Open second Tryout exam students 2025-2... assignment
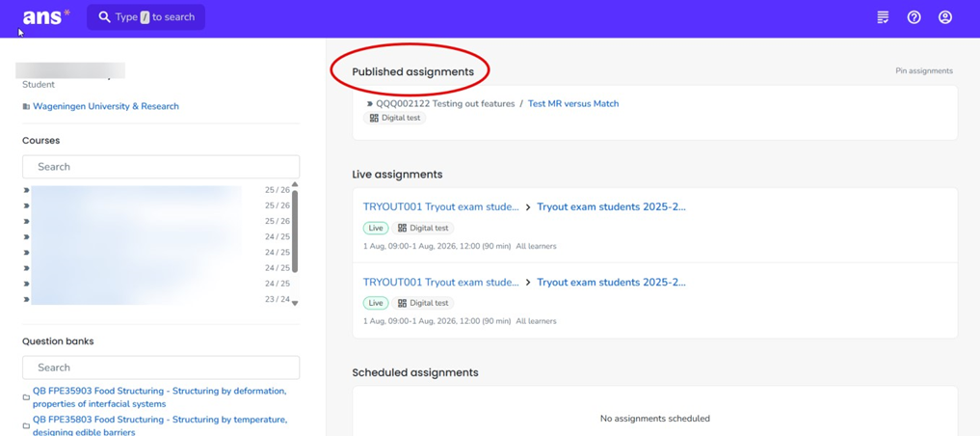980x436 pixels. (x=611, y=282)
